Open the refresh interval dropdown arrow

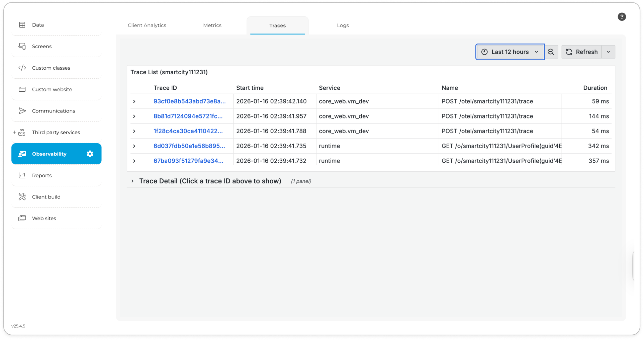coord(608,52)
